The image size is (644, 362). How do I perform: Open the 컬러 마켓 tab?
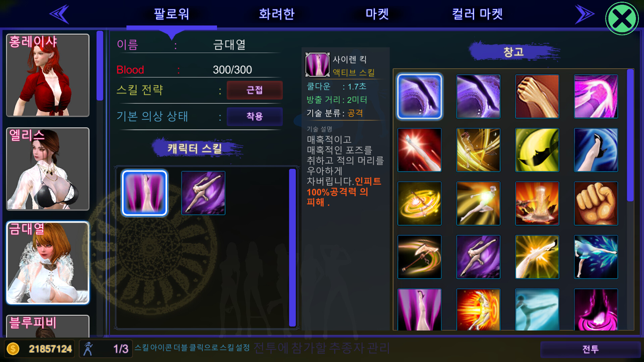[x=477, y=14]
